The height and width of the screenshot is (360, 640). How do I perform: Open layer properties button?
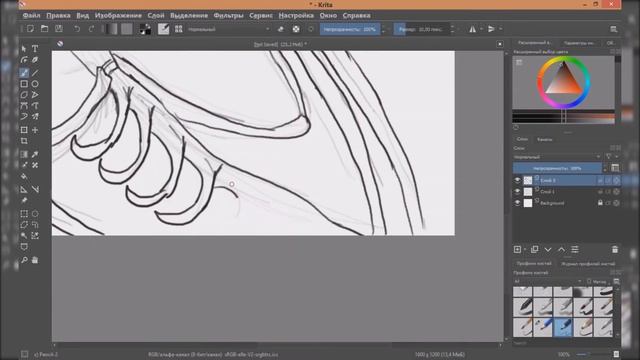[575, 249]
